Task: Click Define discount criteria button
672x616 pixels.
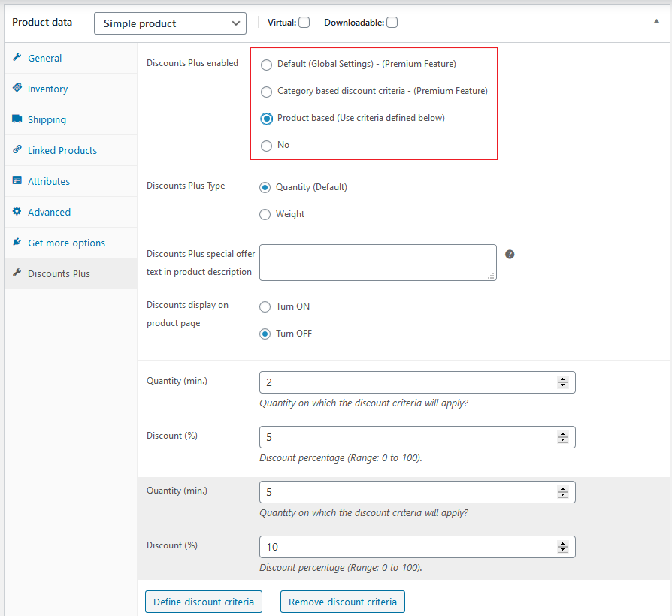Action: [x=204, y=602]
